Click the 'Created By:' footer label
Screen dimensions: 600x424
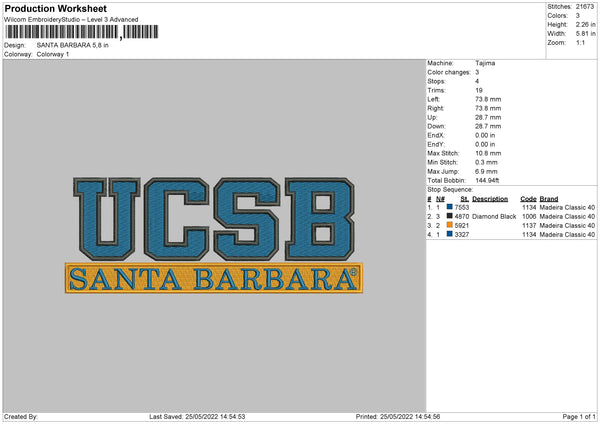pyautogui.click(x=21, y=417)
